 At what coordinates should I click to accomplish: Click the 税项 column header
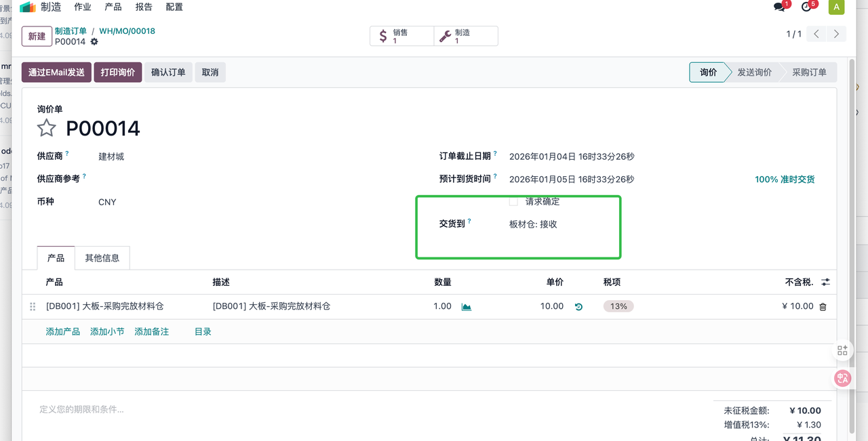point(612,282)
